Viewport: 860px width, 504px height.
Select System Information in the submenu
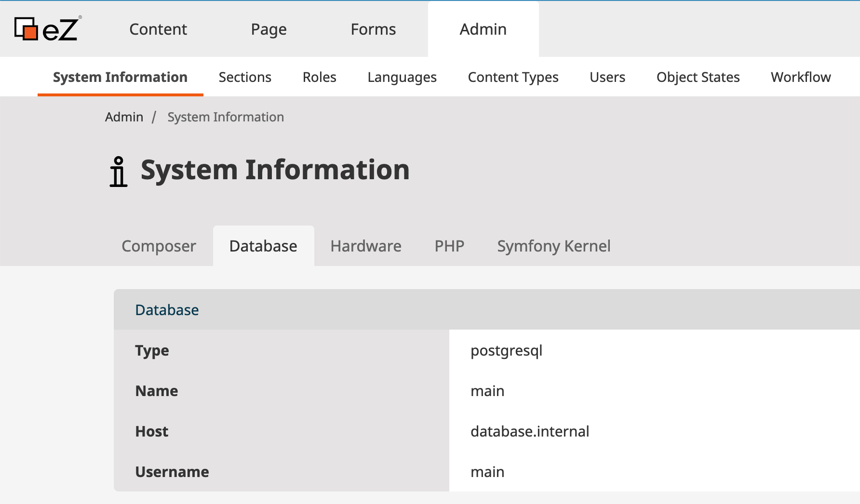click(120, 77)
